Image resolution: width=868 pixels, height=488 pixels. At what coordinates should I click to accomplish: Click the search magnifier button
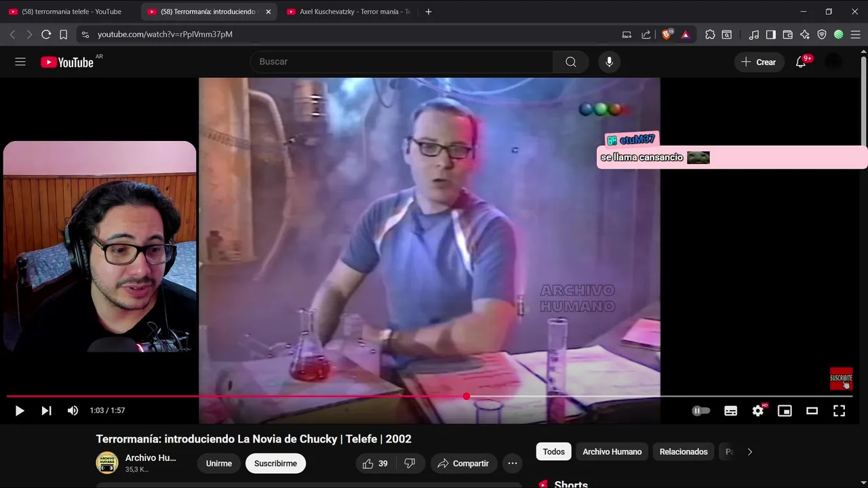point(571,62)
